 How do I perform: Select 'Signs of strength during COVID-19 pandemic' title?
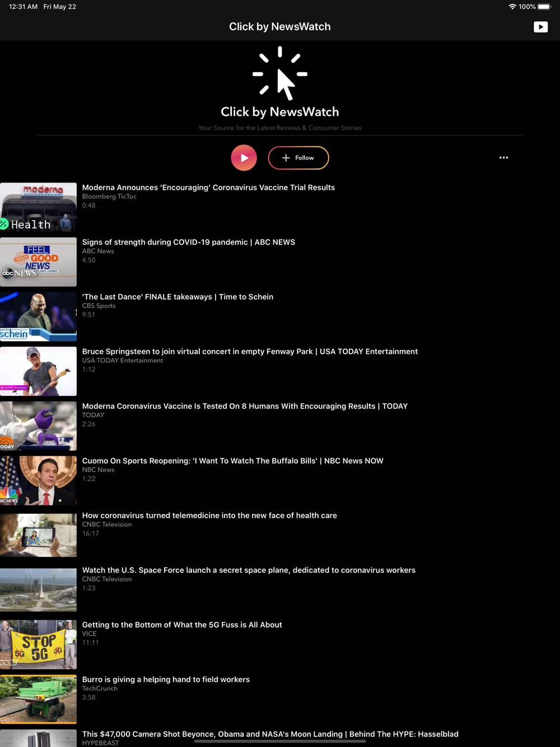point(189,242)
